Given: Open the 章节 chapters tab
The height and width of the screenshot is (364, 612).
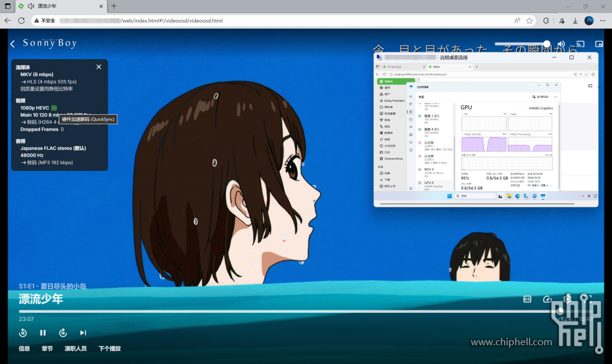Looking at the screenshot, I should [x=47, y=348].
